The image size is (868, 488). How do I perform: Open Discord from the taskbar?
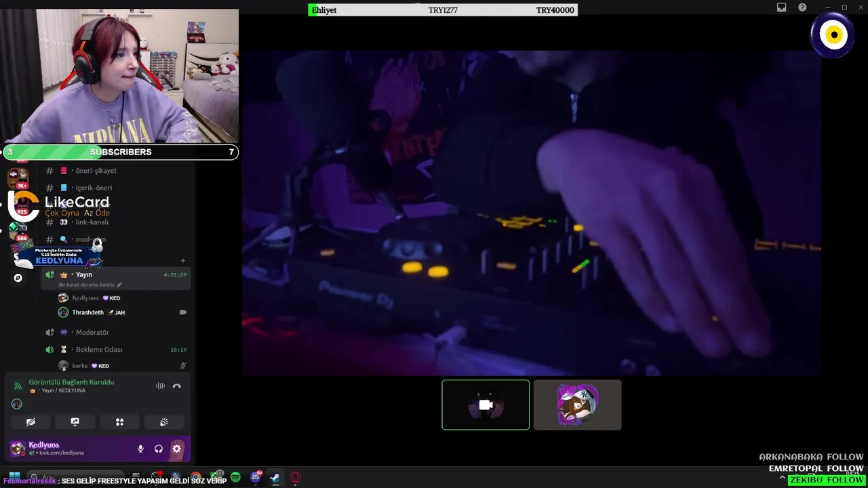256,477
